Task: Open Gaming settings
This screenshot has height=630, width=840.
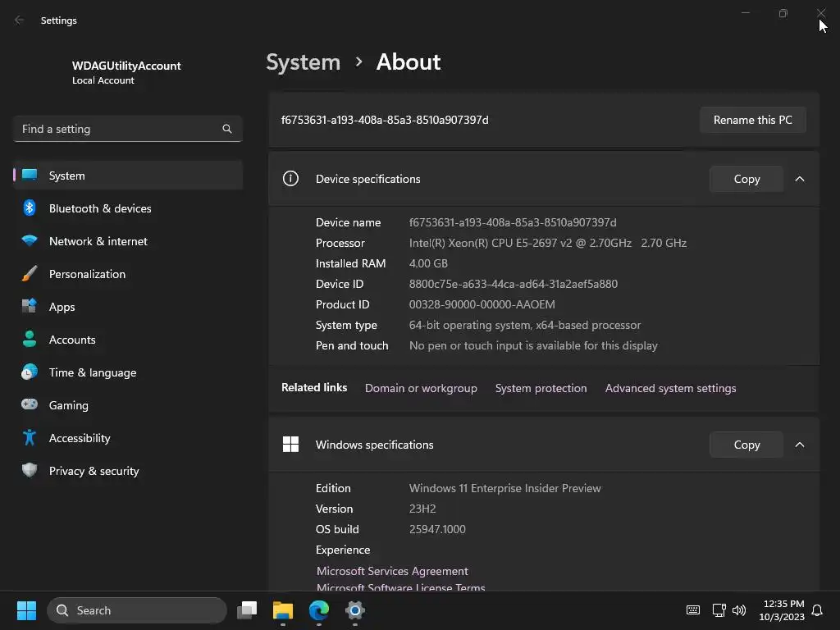Action: 128,405
